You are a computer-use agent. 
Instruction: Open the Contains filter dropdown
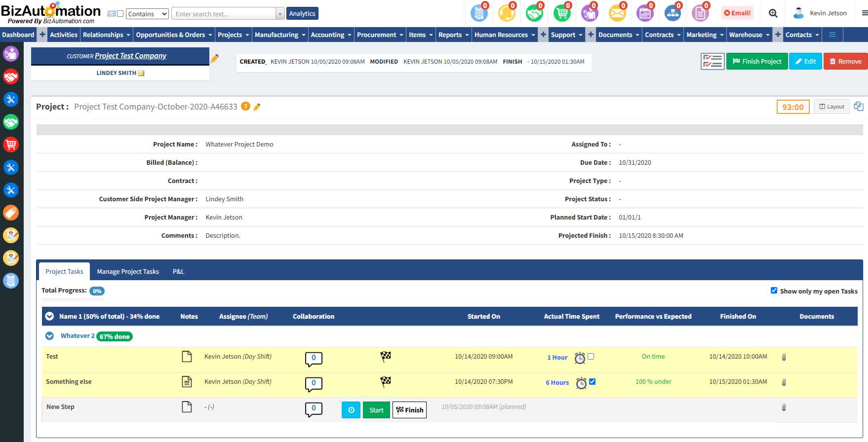coord(147,14)
